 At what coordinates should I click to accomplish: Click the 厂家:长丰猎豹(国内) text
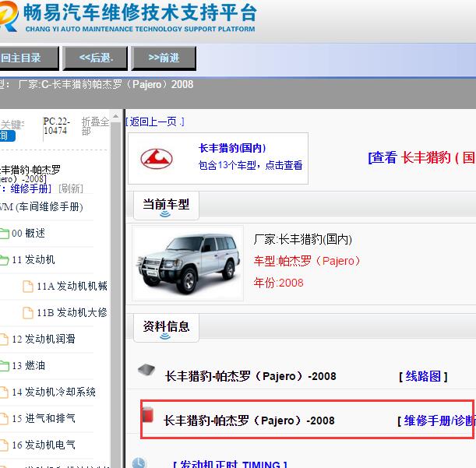click(302, 240)
